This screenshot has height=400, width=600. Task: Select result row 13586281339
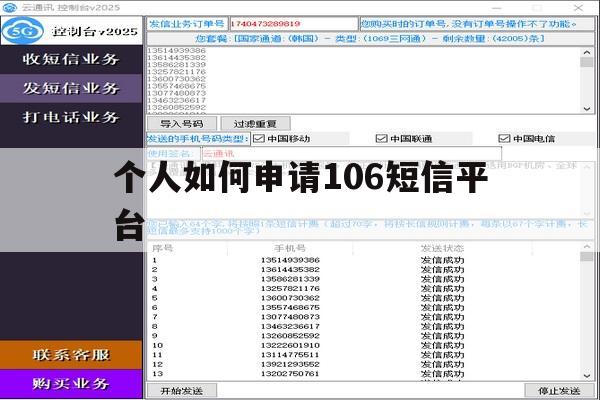pos(364,279)
